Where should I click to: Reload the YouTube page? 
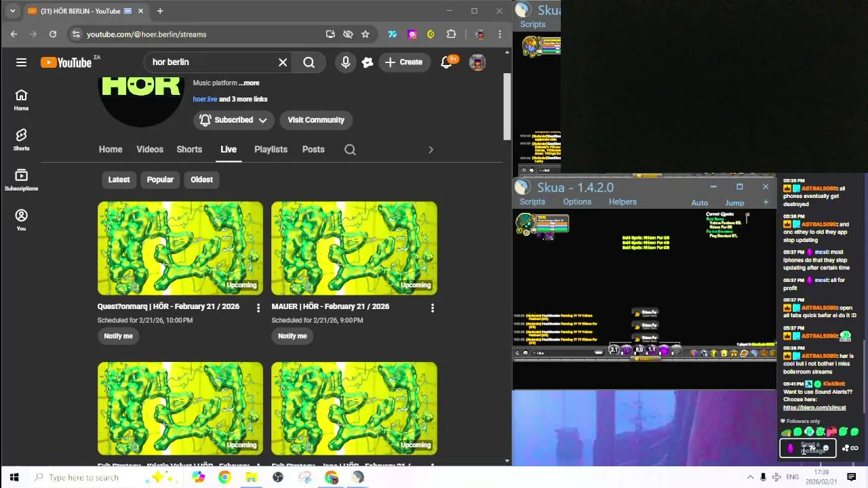tap(53, 34)
